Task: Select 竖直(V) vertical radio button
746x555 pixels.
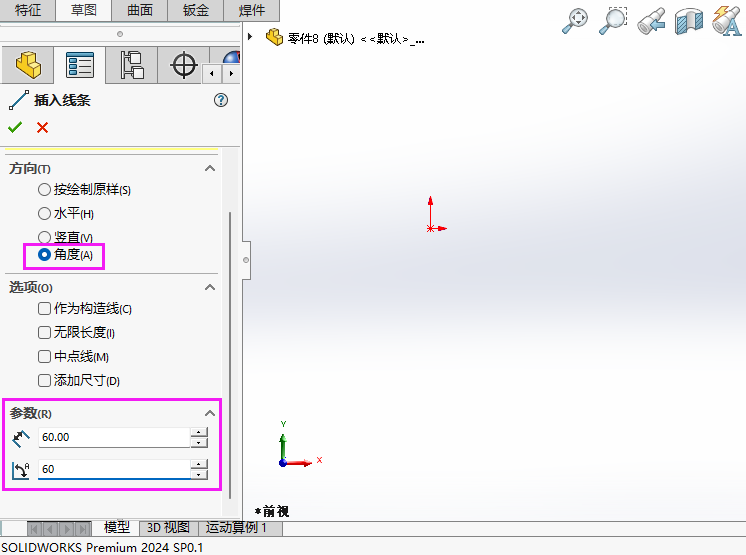Action: (44, 237)
